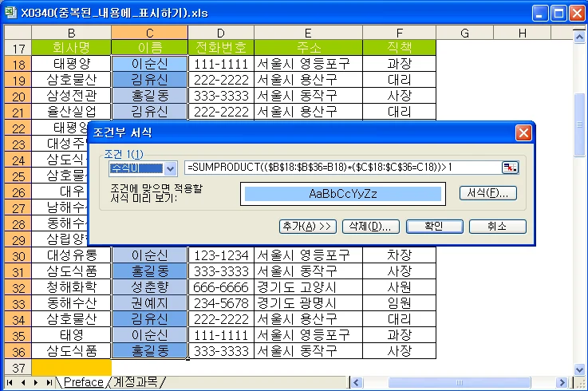
Task: Click cell 임원 in row 33
Action: tap(400, 303)
